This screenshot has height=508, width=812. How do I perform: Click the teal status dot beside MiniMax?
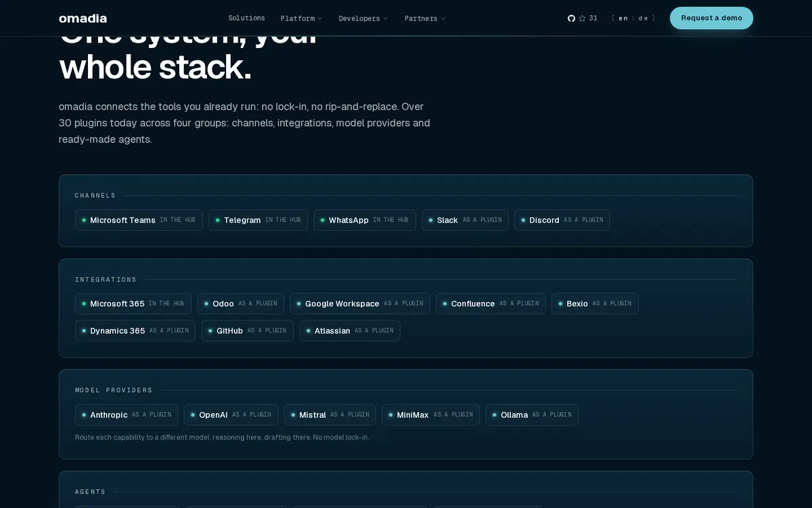[x=390, y=415]
